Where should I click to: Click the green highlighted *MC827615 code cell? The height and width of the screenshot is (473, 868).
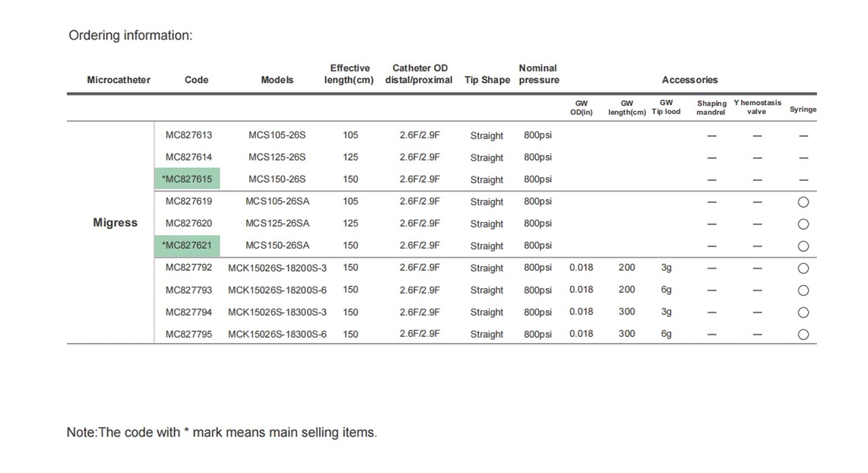pyautogui.click(x=187, y=179)
